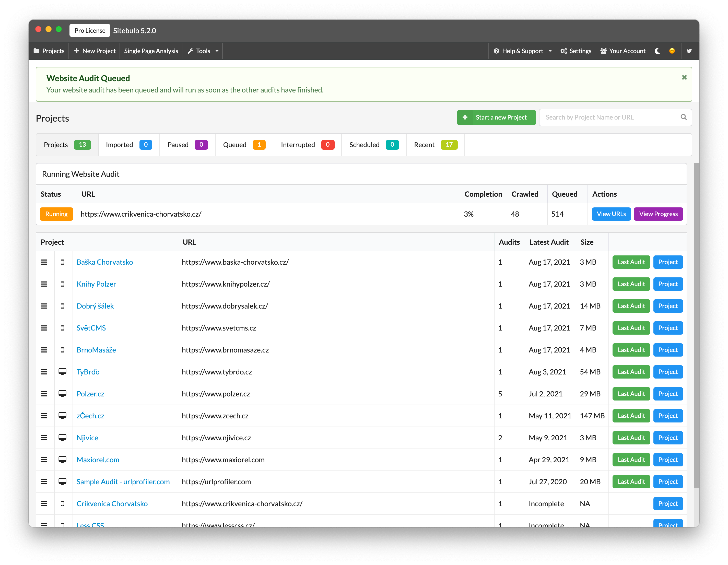Click mobile device icon in SvětCMS row
Image resolution: width=728 pixels, height=565 pixels.
62,328
